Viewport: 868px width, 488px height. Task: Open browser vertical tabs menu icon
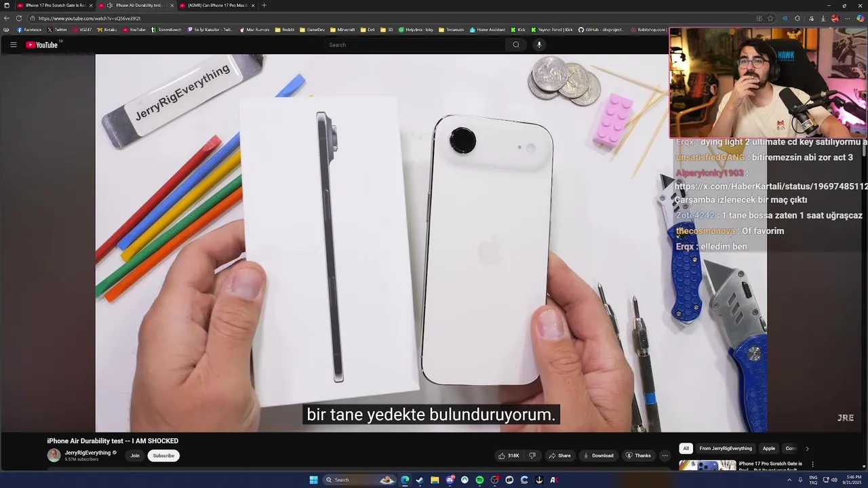click(7, 5)
